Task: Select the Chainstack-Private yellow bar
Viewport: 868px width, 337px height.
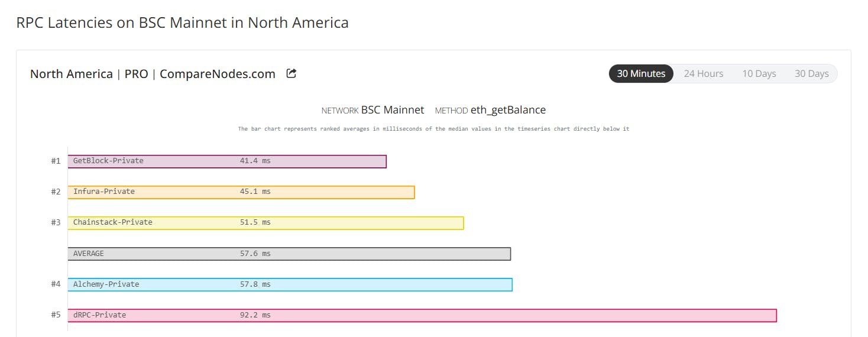Action: (x=265, y=223)
